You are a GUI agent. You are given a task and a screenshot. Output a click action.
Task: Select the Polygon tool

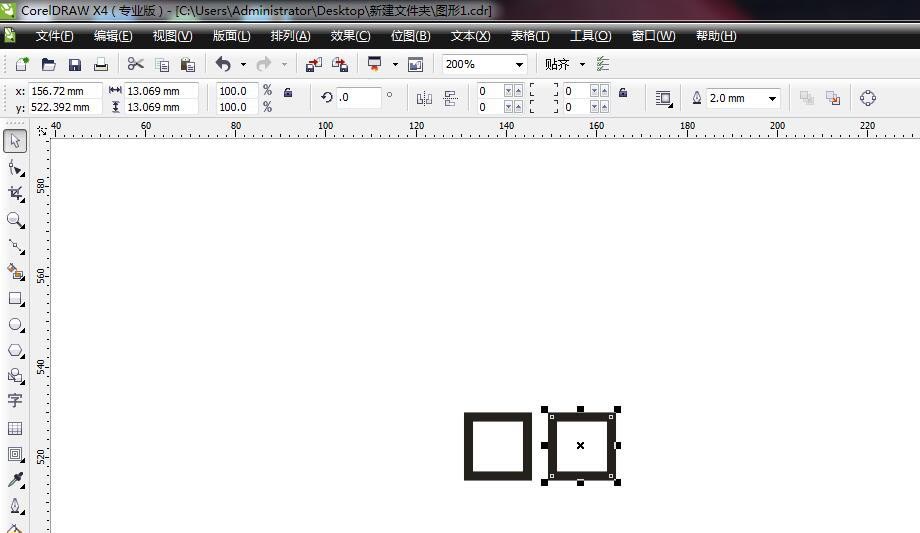[15, 350]
